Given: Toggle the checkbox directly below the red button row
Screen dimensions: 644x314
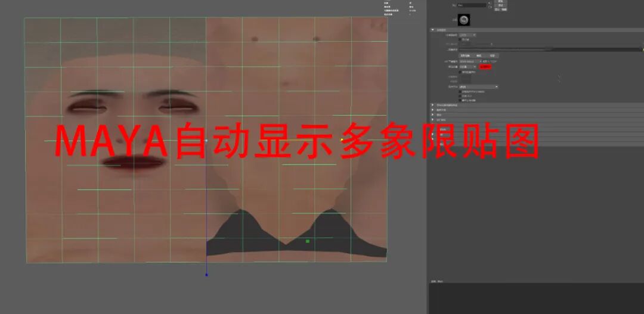Looking at the screenshot, I should coord(460,72).
